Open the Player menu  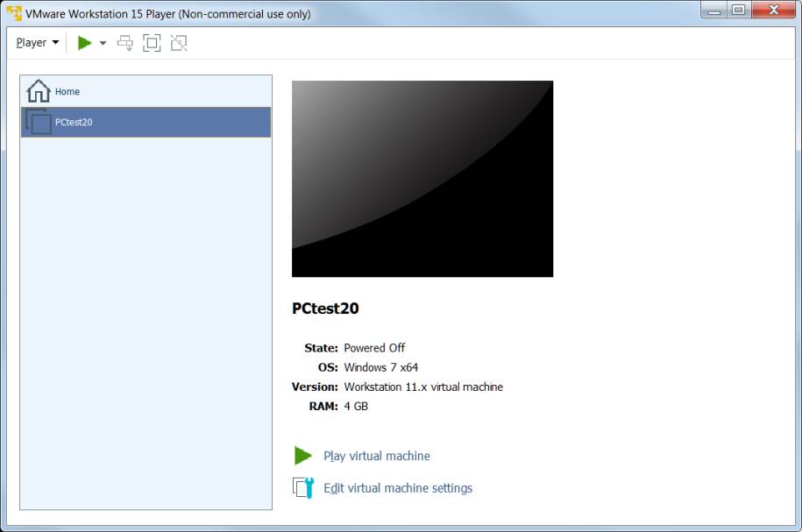click(x=37, y=43)
